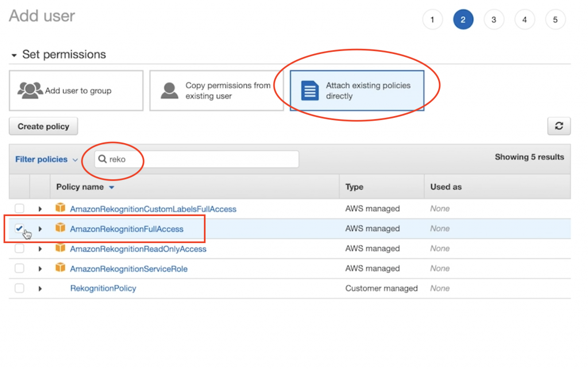The image size is (588, 369).
Task: Expand AmazonRekognitionReadOnlyAccess policy details
Action: point(40,248)
